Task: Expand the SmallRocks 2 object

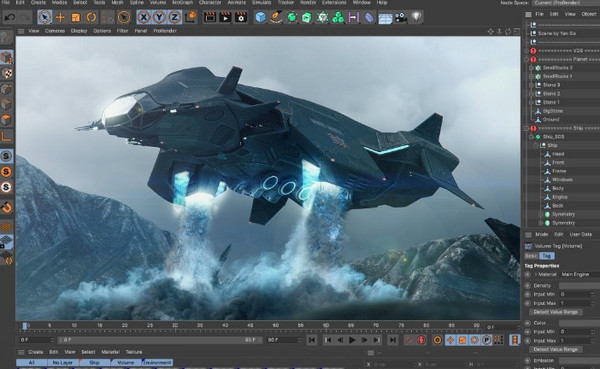Action: (x=531, y=68)
